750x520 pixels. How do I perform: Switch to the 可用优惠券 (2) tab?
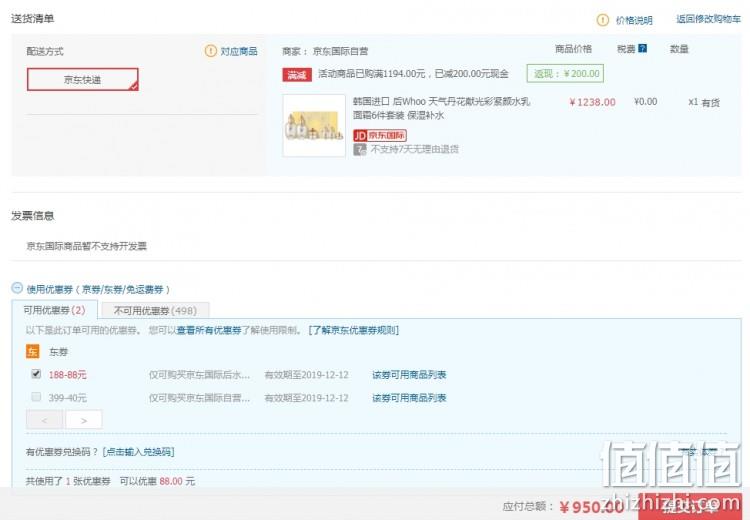[x=55, y=310]
